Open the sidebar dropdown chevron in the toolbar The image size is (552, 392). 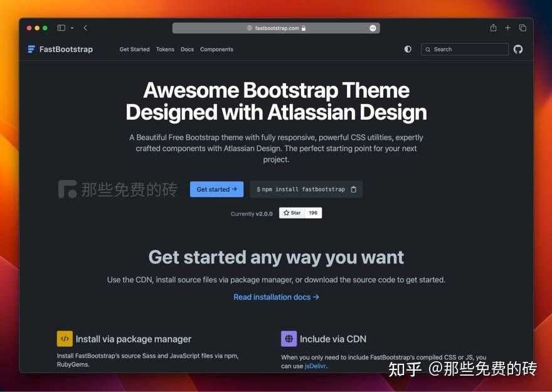(71, 28)
